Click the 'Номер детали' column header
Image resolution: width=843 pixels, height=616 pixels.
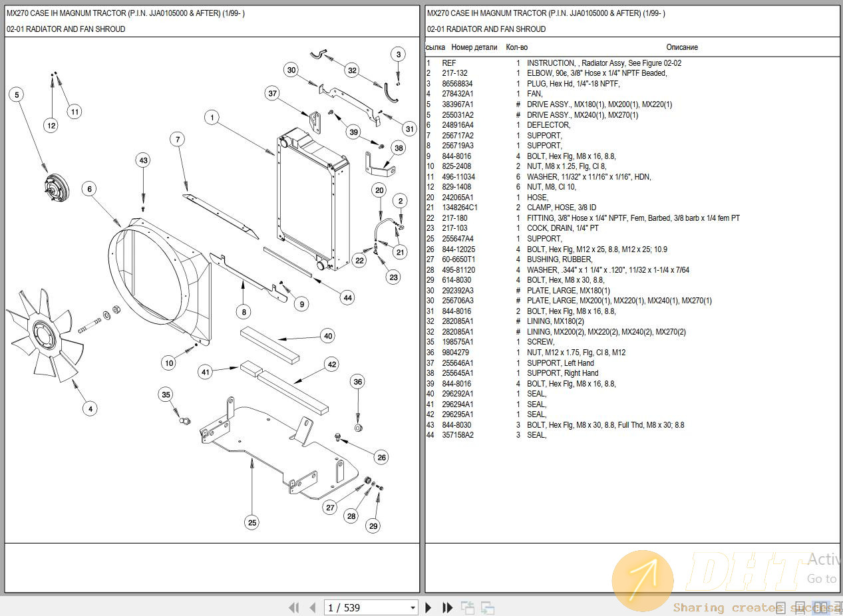tap(474, 47)
